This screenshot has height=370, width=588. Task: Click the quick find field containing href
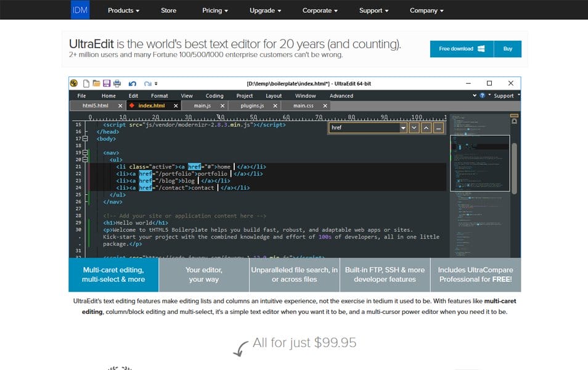point(364,128)
